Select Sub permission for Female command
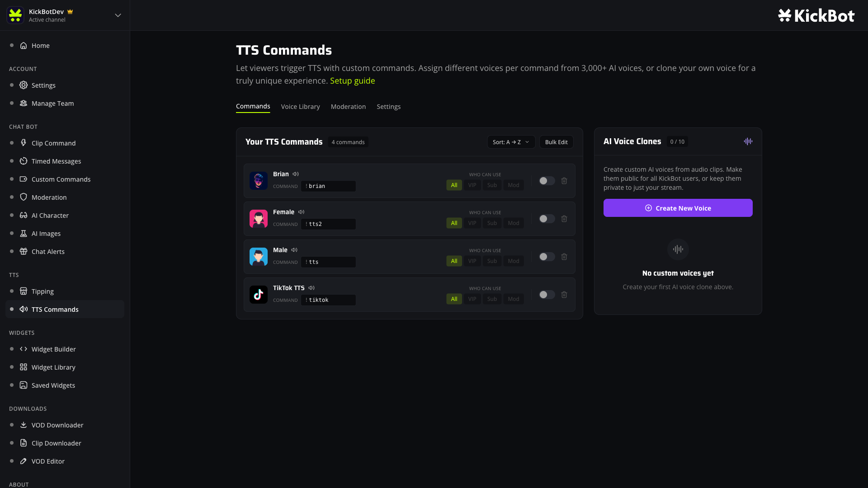This screenshot has width=868, height=488. [x=492, y=223]
